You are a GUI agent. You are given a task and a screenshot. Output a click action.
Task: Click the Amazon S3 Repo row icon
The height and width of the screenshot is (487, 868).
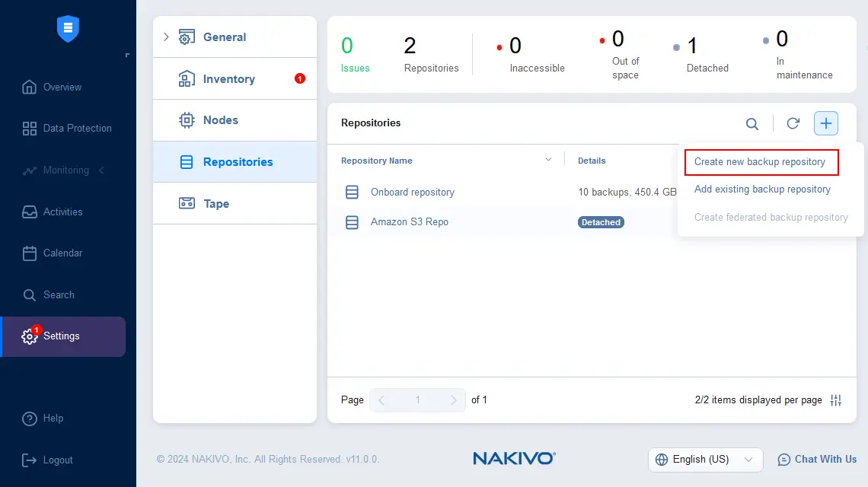tap(352, 222)
